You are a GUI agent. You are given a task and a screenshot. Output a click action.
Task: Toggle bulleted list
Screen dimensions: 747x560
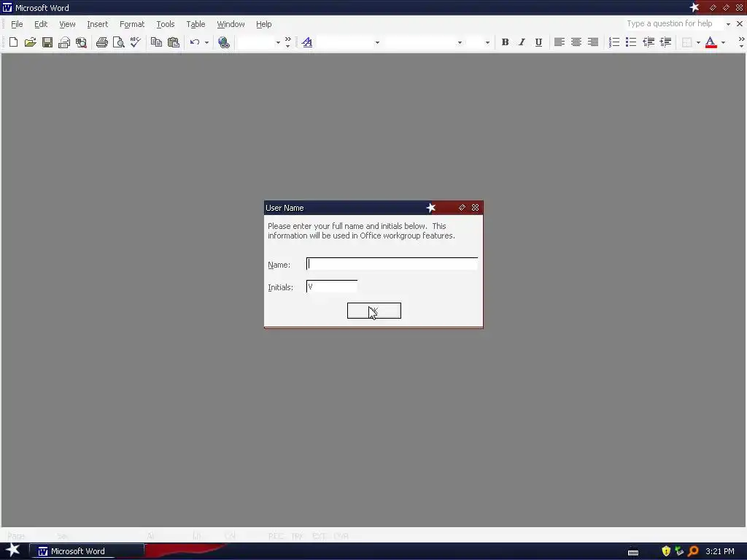(x=631, y=42)
